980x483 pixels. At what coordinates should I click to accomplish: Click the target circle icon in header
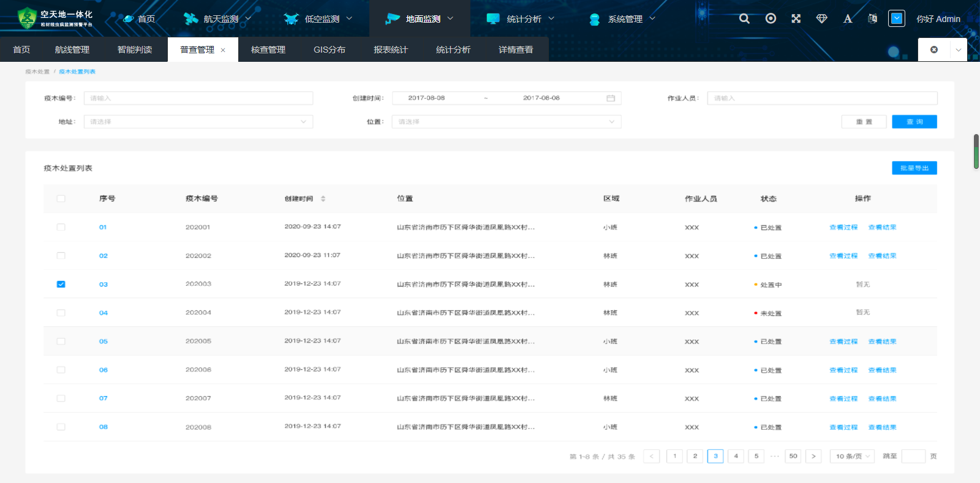coord(771,19)
